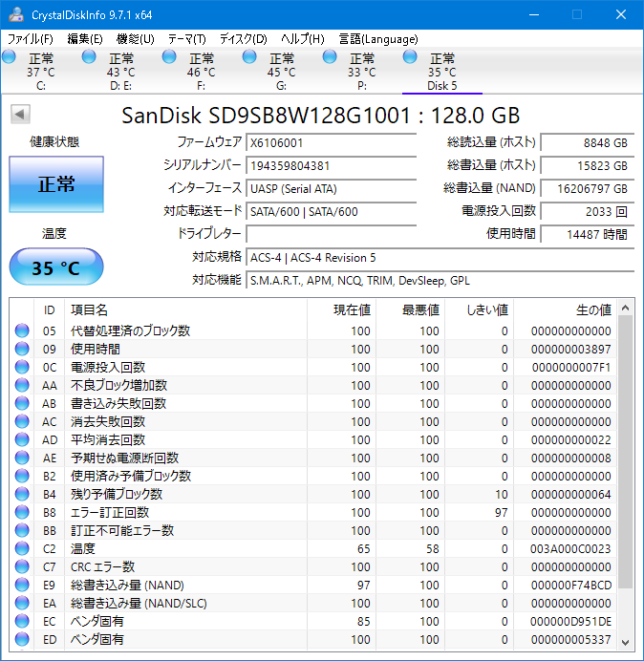Click the serial number field 194359804381
The height and width of the screenshot is (661, 644).
(x=331, y=165)
